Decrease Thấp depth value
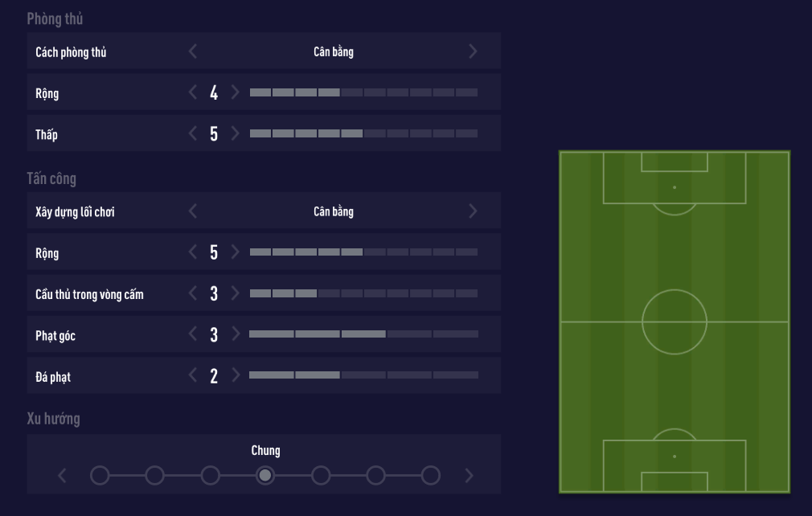Viewport: 812px width, 516px height. pos(193,133)
